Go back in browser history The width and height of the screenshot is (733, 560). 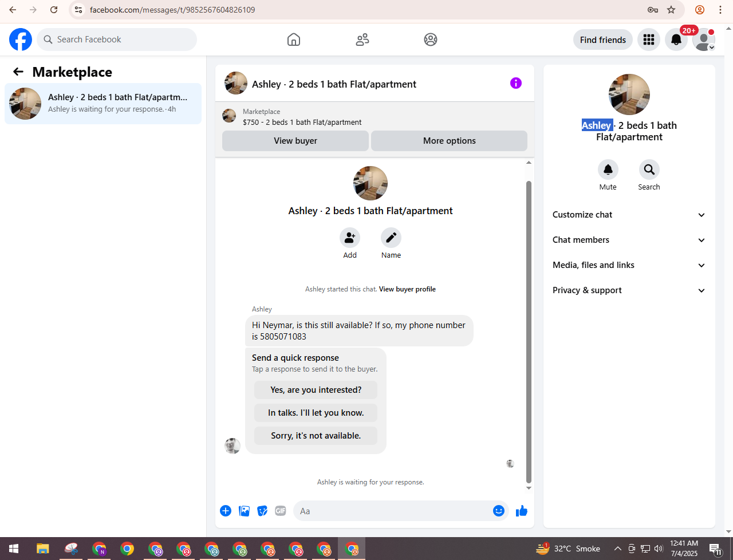point(13,10)
